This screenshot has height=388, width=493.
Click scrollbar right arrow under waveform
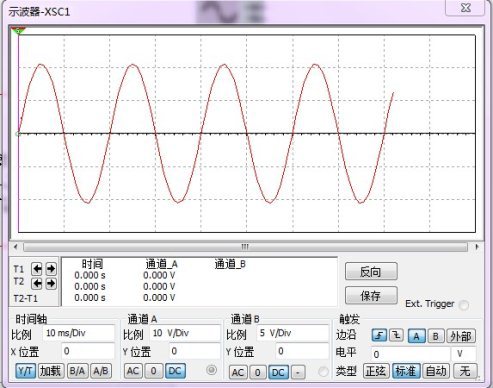477,247
